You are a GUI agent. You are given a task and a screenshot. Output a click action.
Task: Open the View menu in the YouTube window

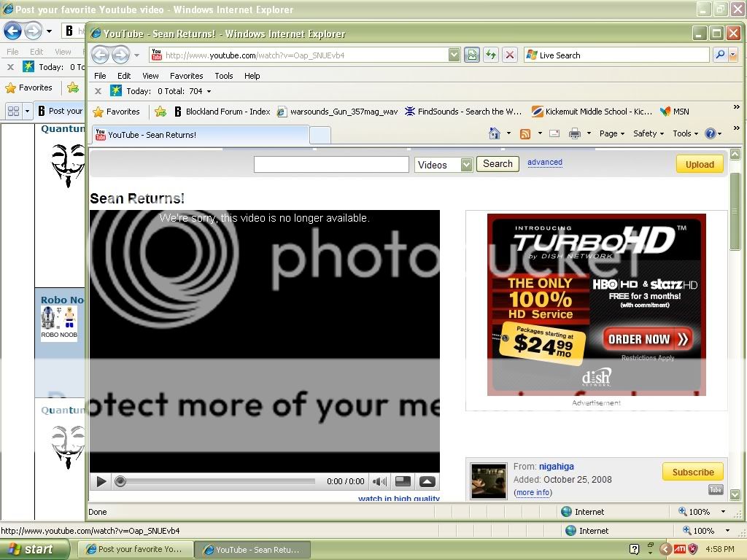pos(150,76)
